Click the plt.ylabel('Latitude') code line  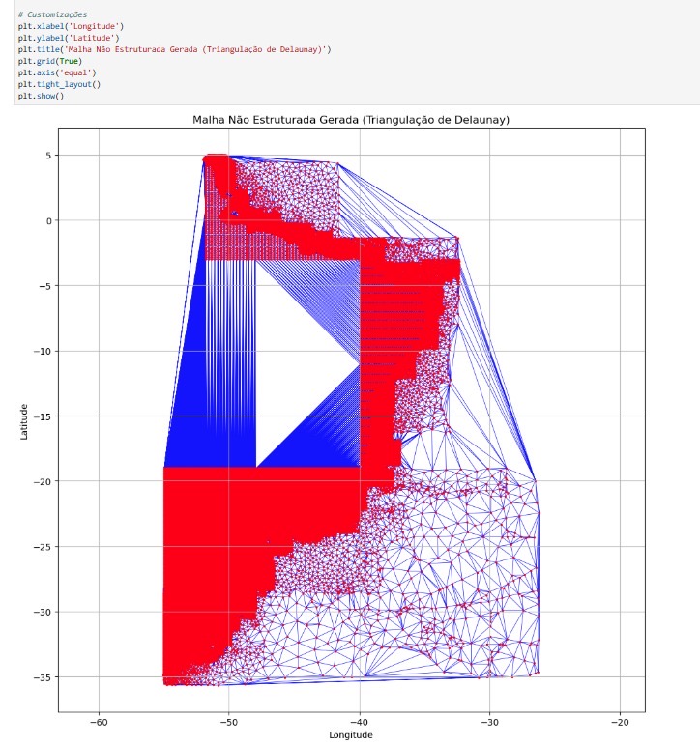point(69,38)
